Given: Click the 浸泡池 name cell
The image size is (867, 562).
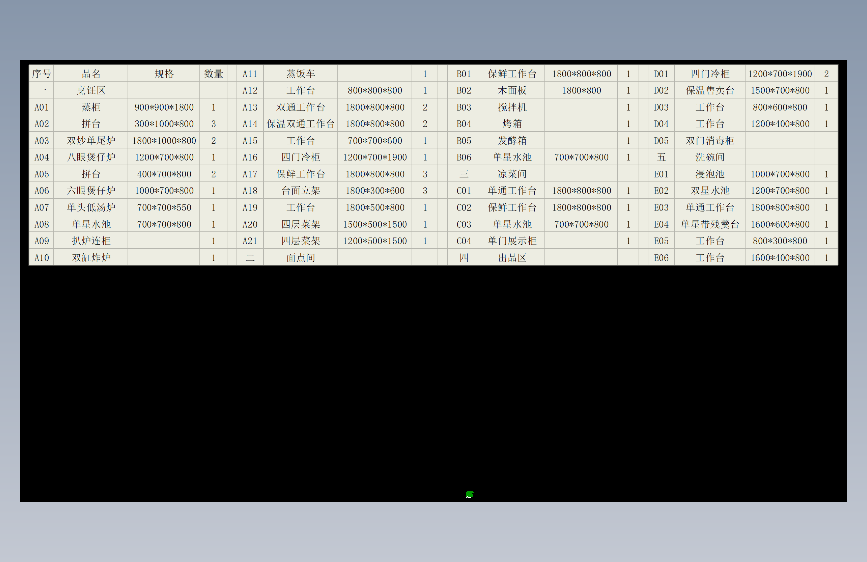Looking at the screenshot, I should (710, 174).
